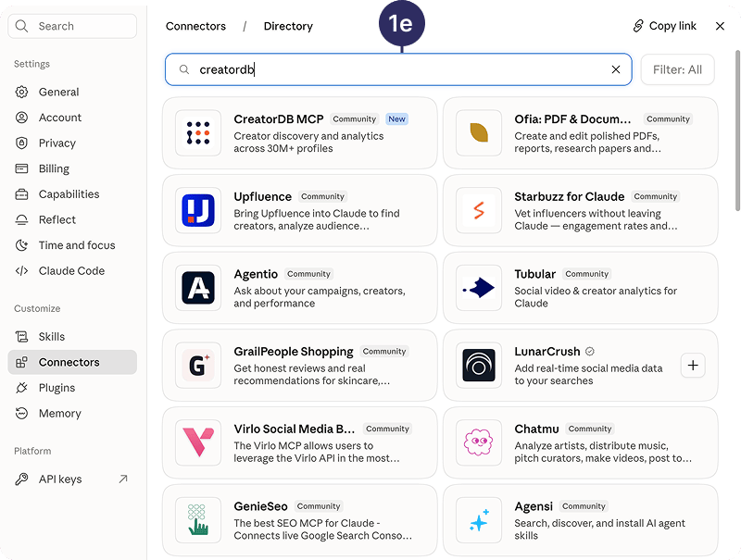Screen dimensions: 741x560
Task: Add LunarCrush connector with plus button
Action: click(693, 365)
